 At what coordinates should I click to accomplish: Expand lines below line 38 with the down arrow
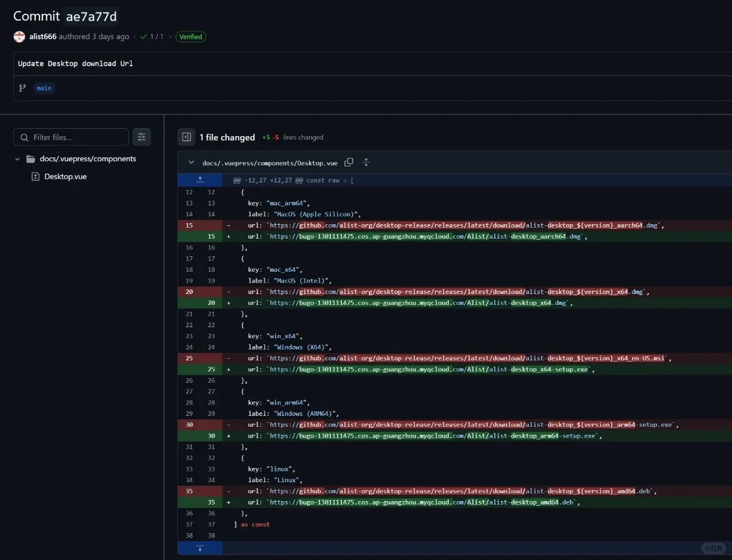click(200, 548)
